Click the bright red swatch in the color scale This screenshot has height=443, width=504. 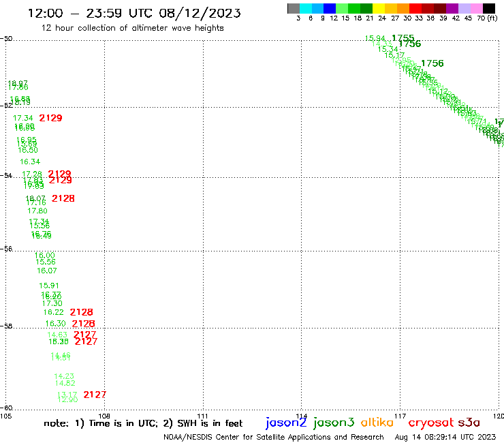tap(415, 8)
